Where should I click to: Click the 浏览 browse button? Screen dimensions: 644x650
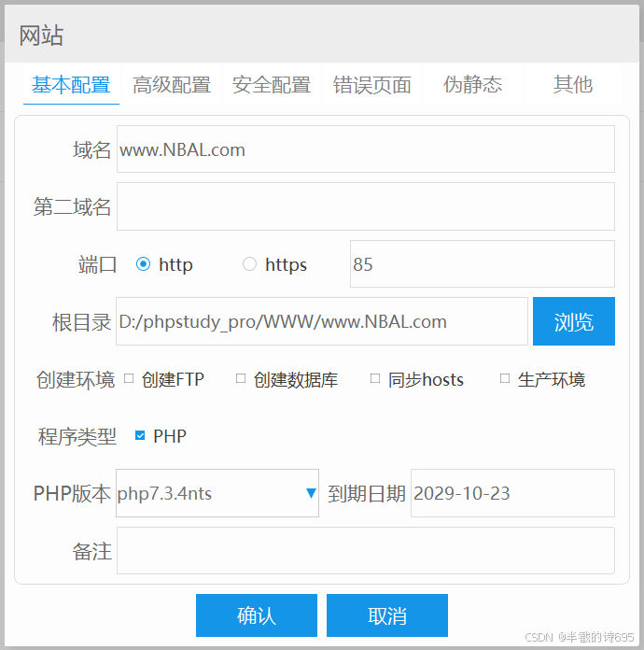[x=574, y=321]
